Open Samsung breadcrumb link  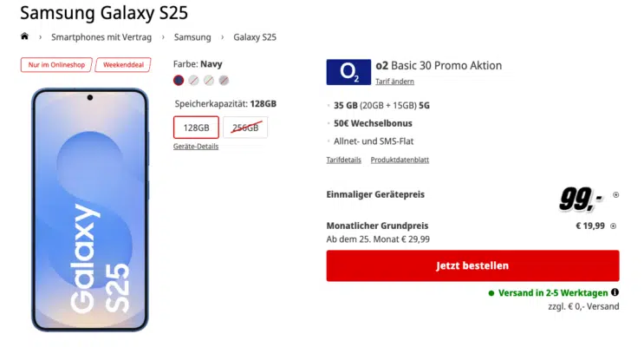coord(192,37)
